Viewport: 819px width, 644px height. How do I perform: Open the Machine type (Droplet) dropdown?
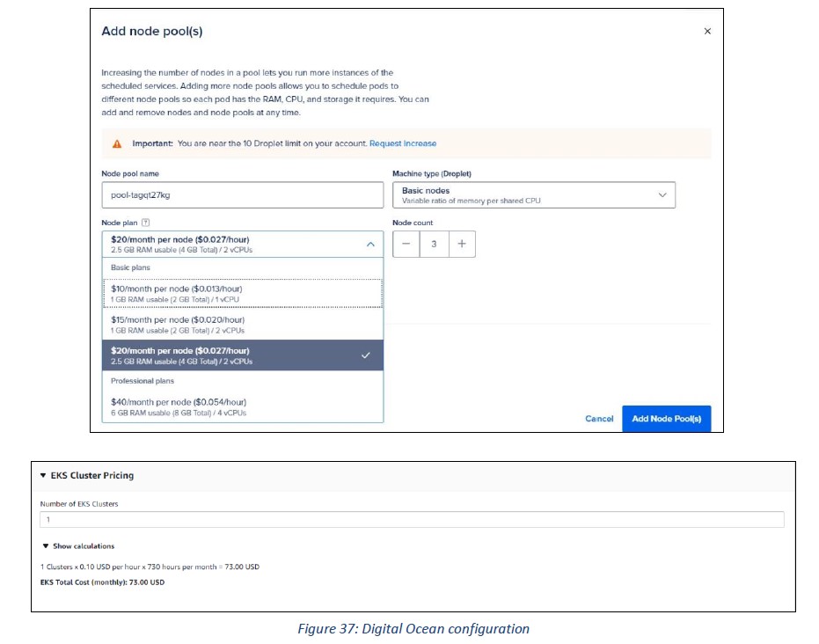[534, 194]
